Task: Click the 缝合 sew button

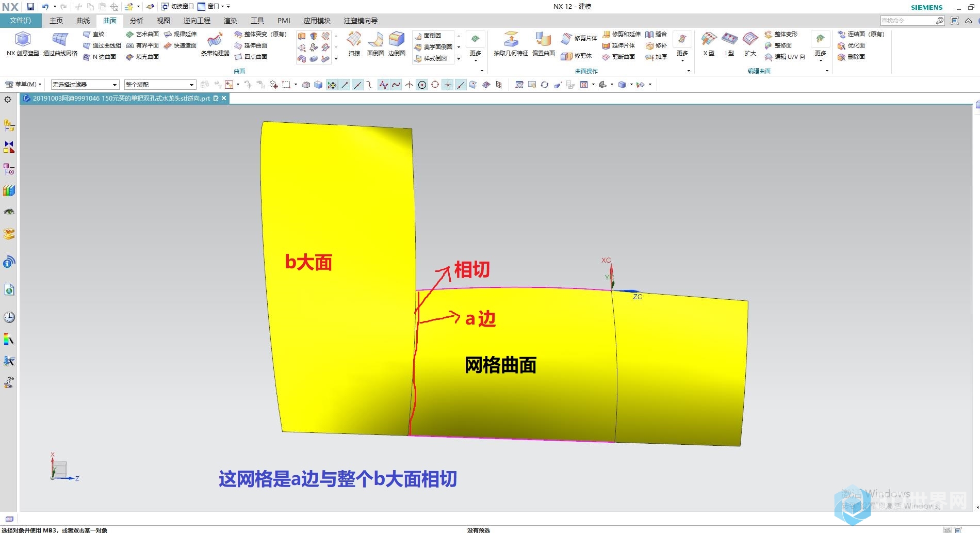Action: (656, 34)
